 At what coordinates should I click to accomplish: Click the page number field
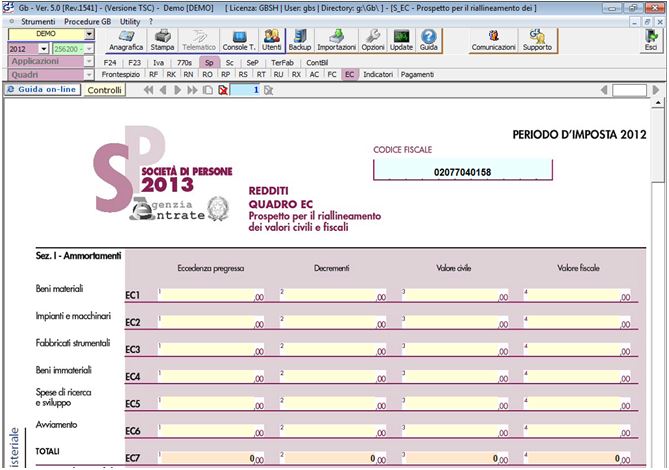coord(245,90)
